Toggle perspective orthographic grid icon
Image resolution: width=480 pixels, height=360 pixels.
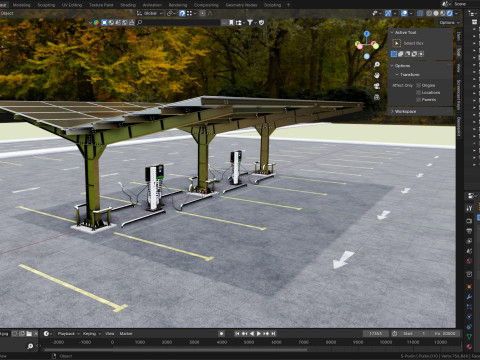[x=377, y=97]
